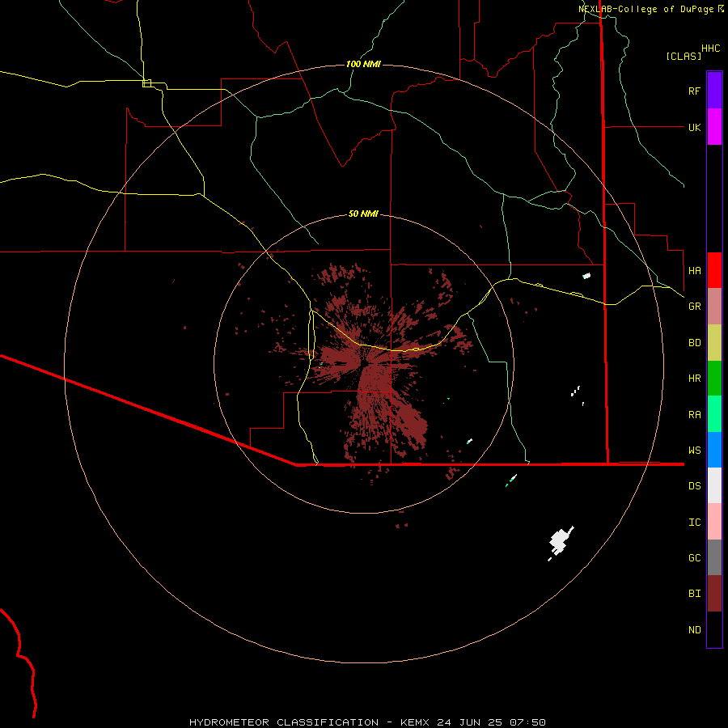
Task: Click the RF legend label
Action: pos(694,91)
